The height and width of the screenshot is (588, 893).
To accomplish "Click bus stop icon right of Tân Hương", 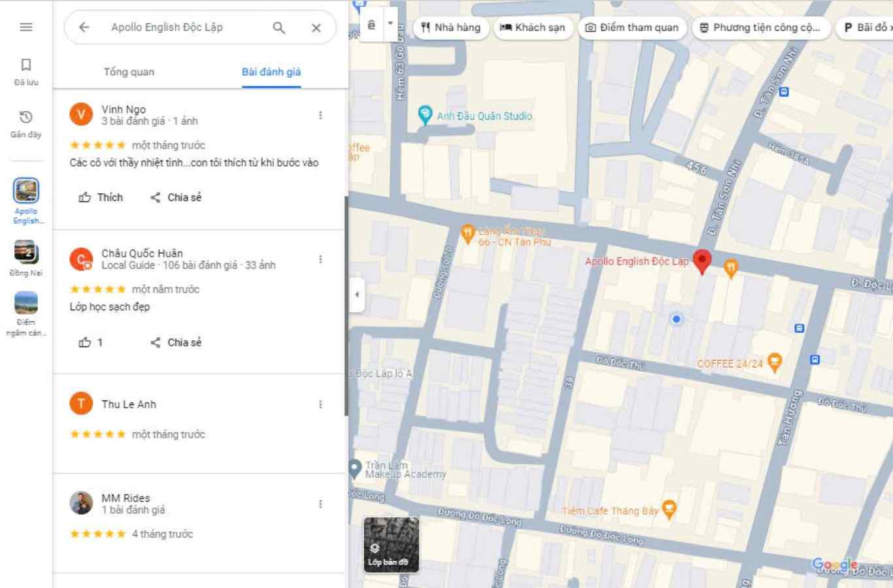I will pos(815,359).
